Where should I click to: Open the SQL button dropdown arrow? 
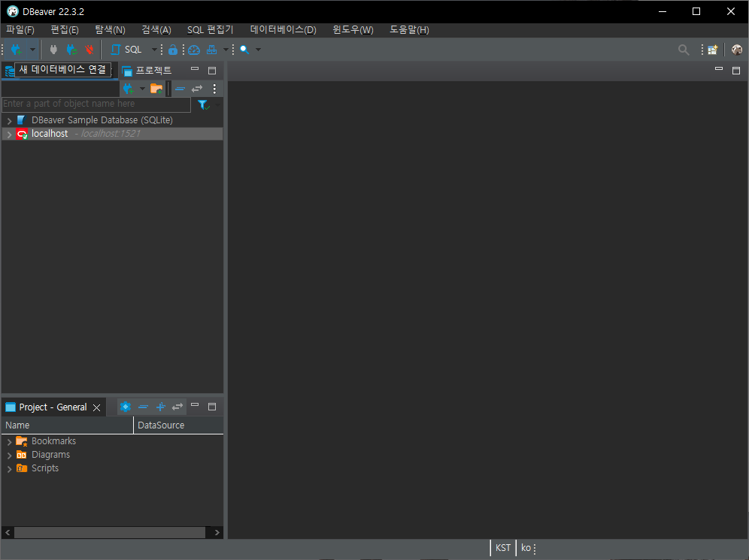[x=154, y=50]
